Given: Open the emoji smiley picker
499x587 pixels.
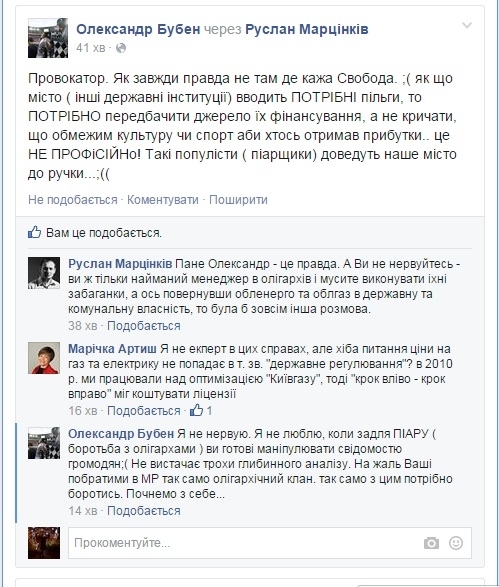Looking at the screenshot, I should pos(456,543).
